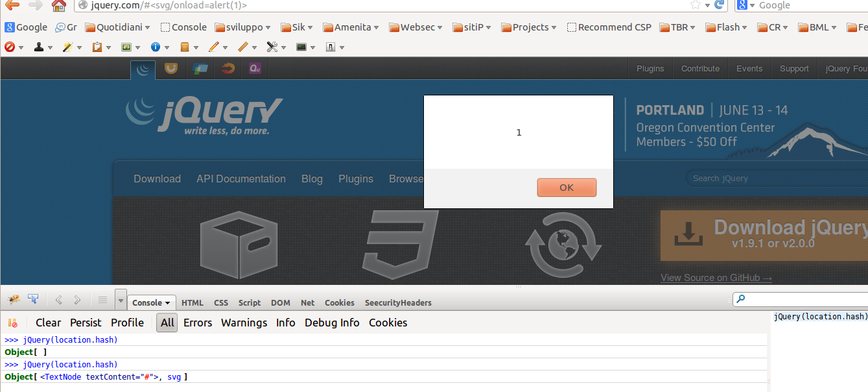Expand the Sik bookmarks folder

[297, 27]
